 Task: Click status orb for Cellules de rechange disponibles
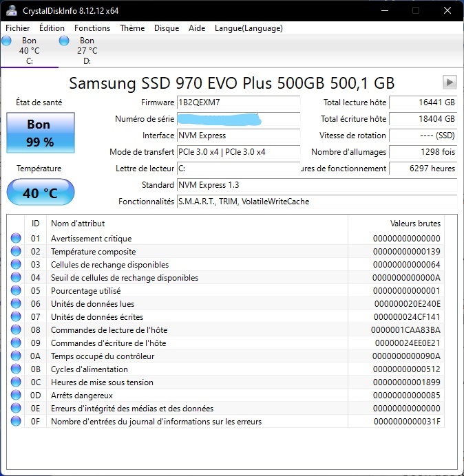[x=16, y=264]
